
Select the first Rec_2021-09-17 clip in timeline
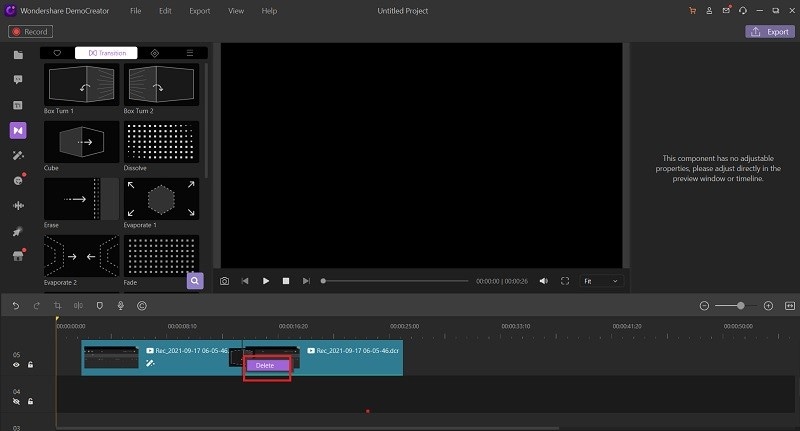point(161,358)
